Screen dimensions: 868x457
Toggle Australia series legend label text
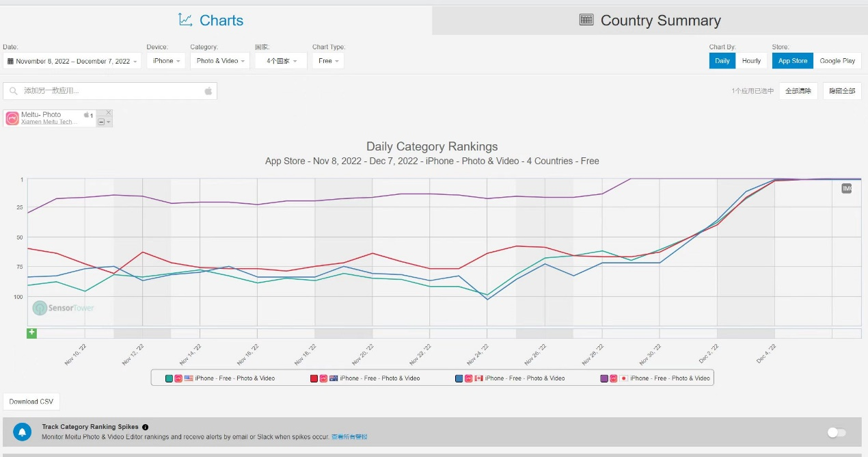(x=380, y=378)
